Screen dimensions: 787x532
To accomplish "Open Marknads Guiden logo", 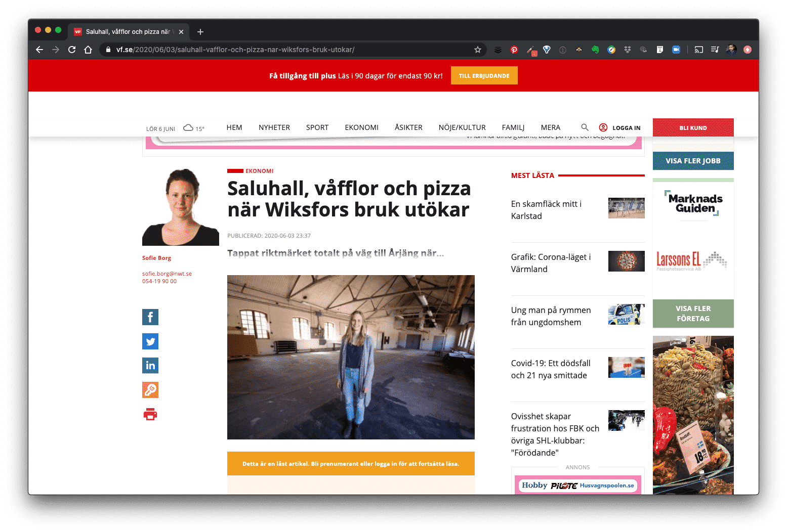I will (693, 203).
